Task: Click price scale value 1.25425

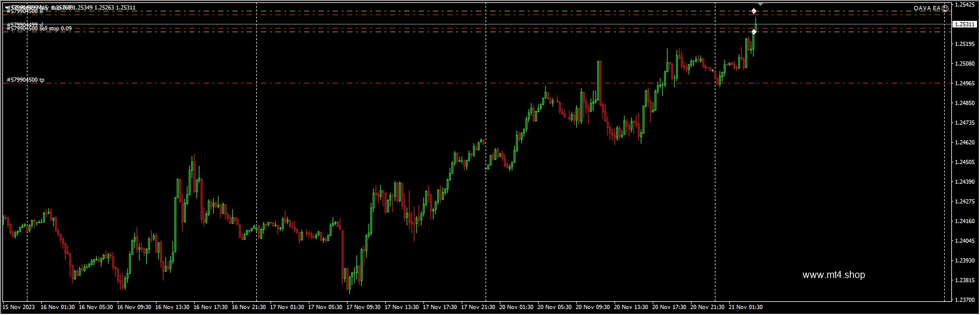Action: click(x=965, y=5)
